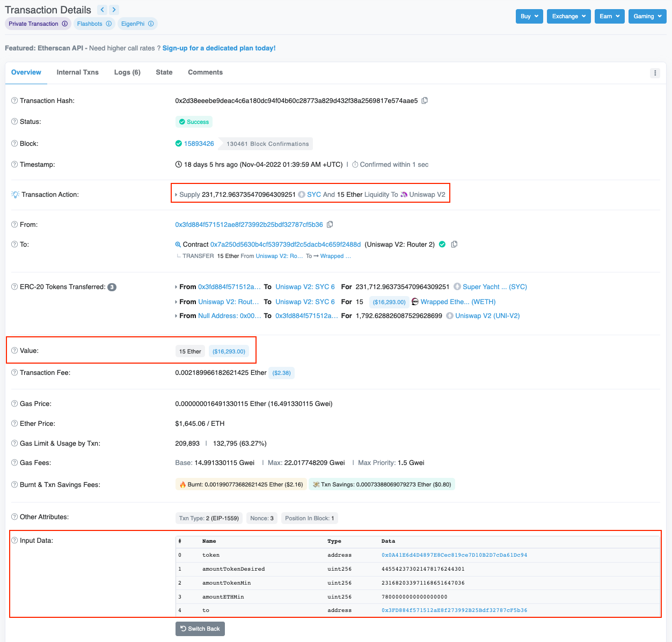Click Wrapped link in TRANSFER sub-row
This screenshot has width=672, height=642.
tap(335, 256)
